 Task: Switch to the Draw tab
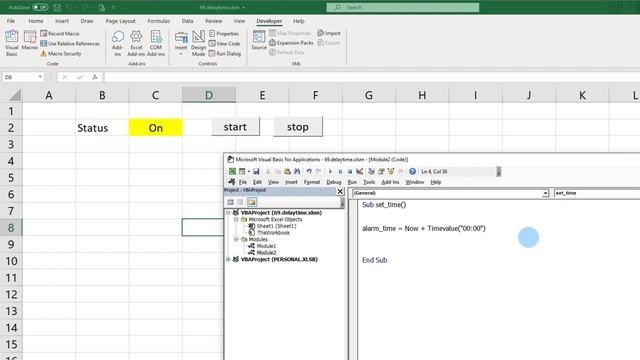(87, 21)
